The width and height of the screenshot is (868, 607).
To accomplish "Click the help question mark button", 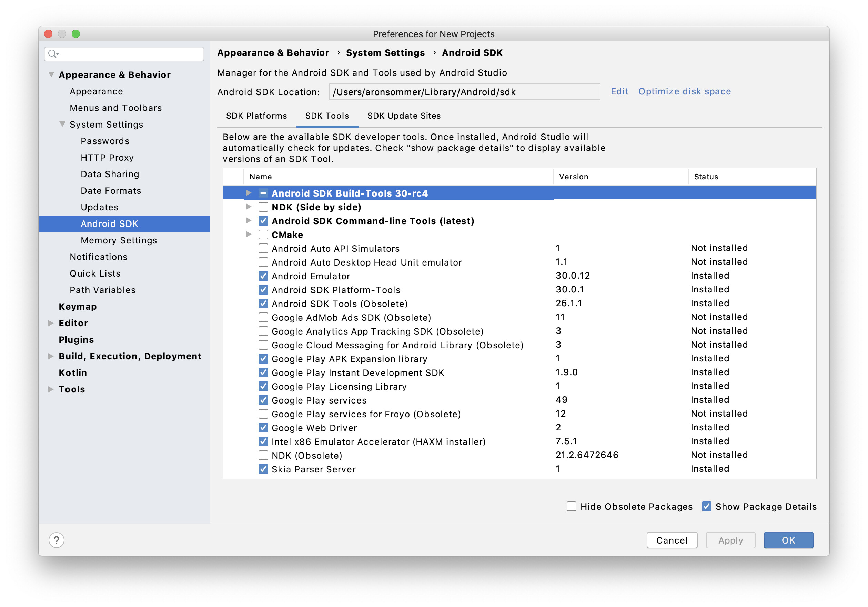I will (x=56, y=540).
